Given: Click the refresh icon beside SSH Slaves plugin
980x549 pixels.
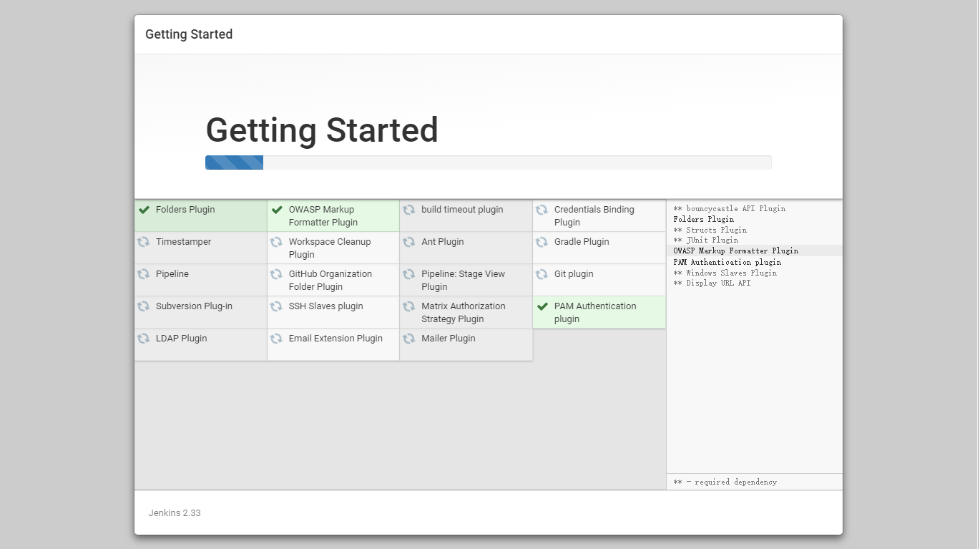Looking at the screenshot, I should tap(277, 306).
